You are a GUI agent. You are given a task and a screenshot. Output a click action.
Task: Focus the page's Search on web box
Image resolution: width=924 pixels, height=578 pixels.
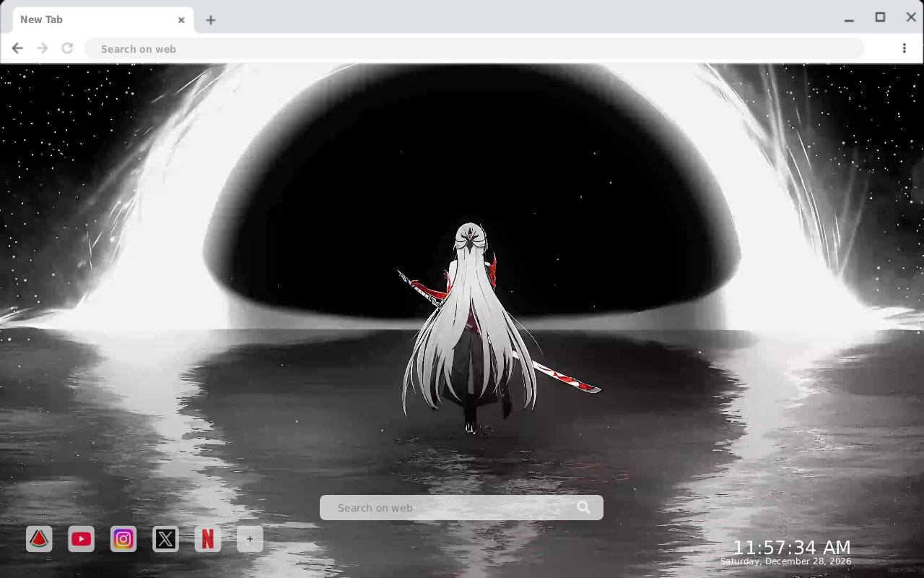tap(461, 508)
